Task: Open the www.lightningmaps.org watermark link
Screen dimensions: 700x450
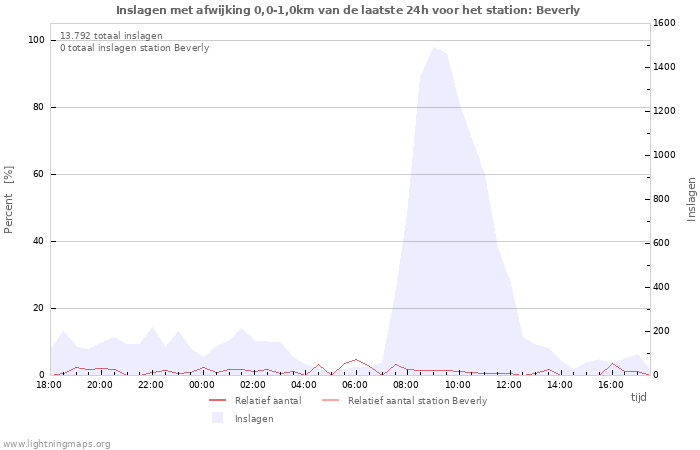Action: click(57, 443)
